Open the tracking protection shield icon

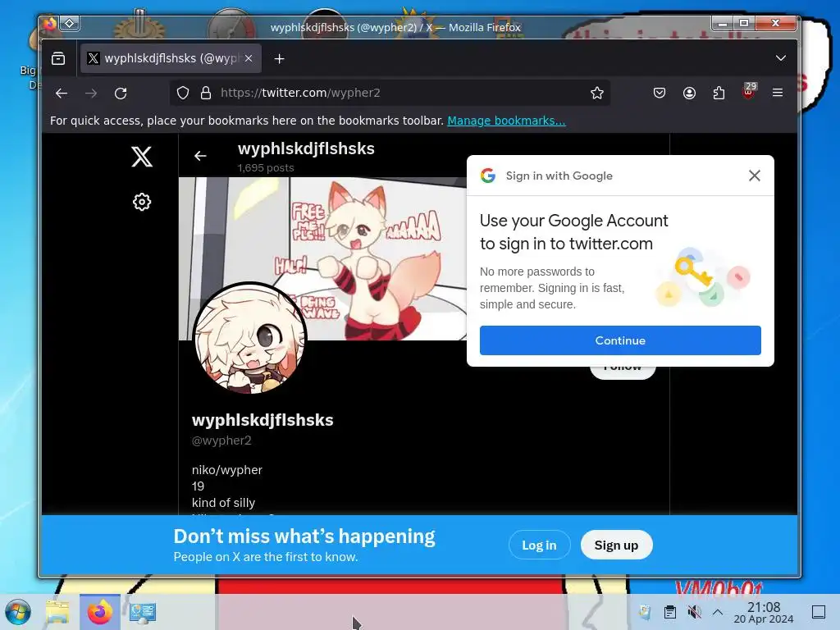[x=183, y=93]
